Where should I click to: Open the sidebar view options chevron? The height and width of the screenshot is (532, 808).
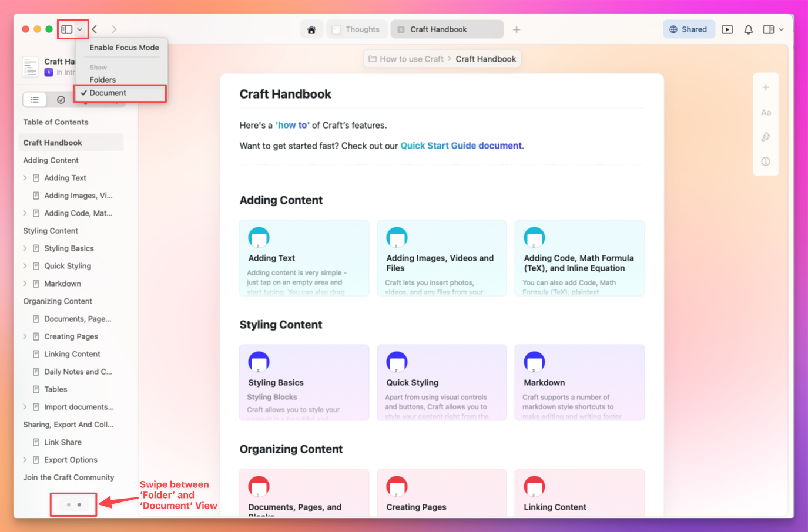(x=80, y=29)
